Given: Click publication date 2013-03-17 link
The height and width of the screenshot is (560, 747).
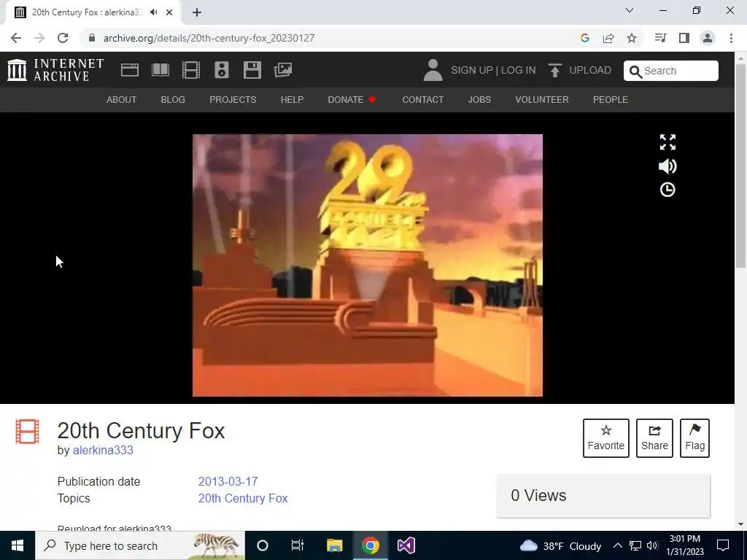Looking at the screenshot, I should click(228, 481).
